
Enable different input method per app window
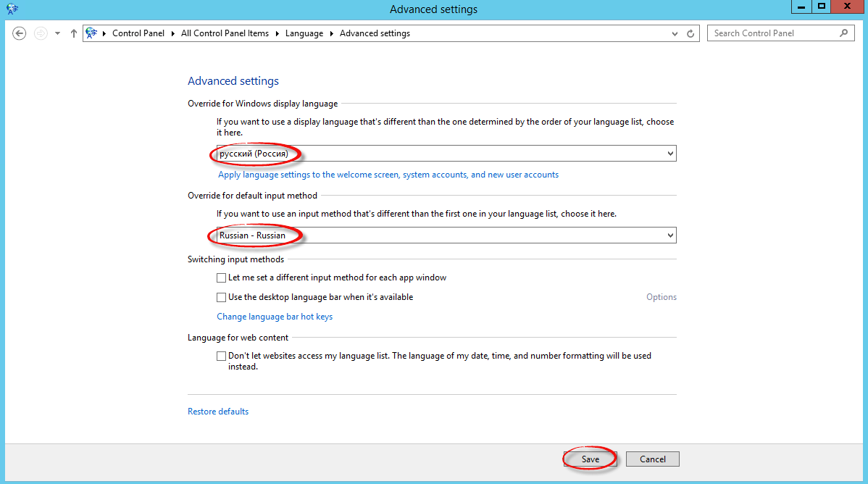pyautogui.click(x=222, y=278)
